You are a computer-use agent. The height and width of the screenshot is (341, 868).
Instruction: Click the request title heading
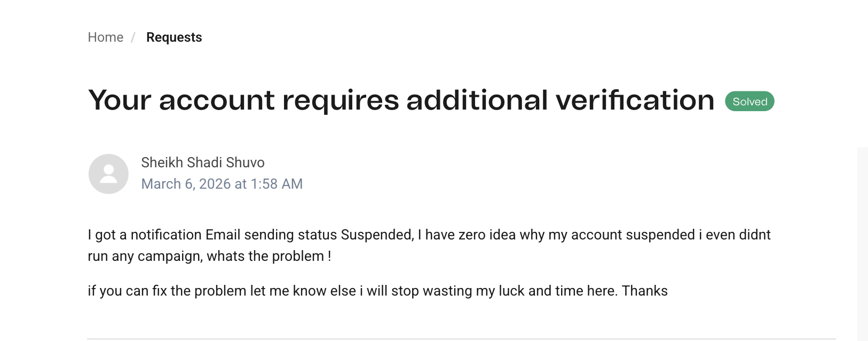401,100
